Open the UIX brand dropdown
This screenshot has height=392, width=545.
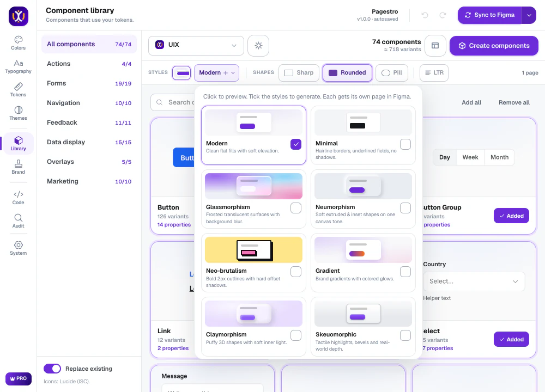tap(196, 46)
